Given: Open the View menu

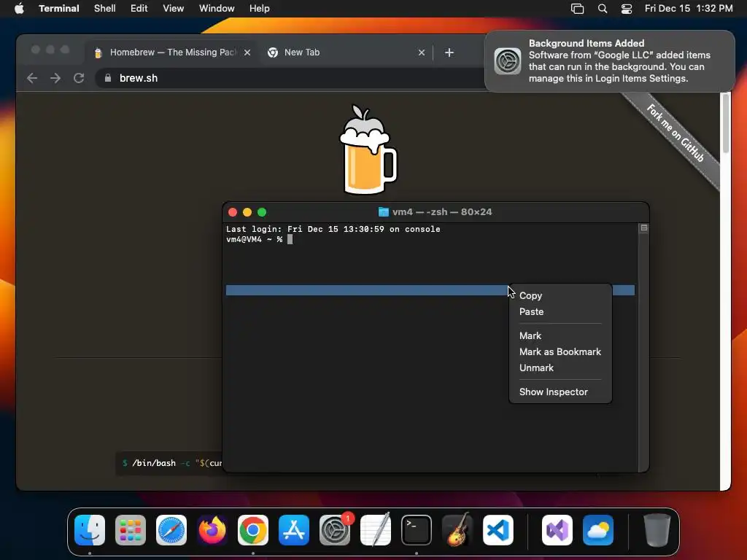Looking at the screenshot, I should tap(173, 9).
